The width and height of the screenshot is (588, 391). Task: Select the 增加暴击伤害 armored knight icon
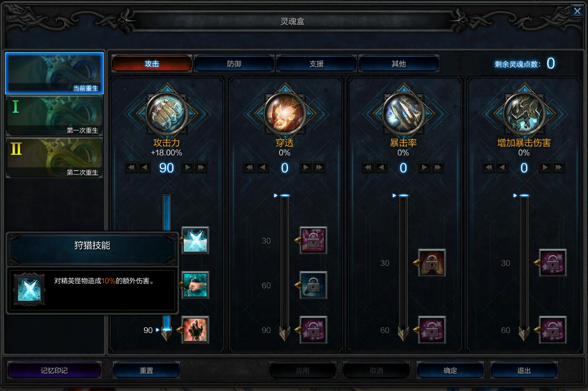tap(524, 113)
